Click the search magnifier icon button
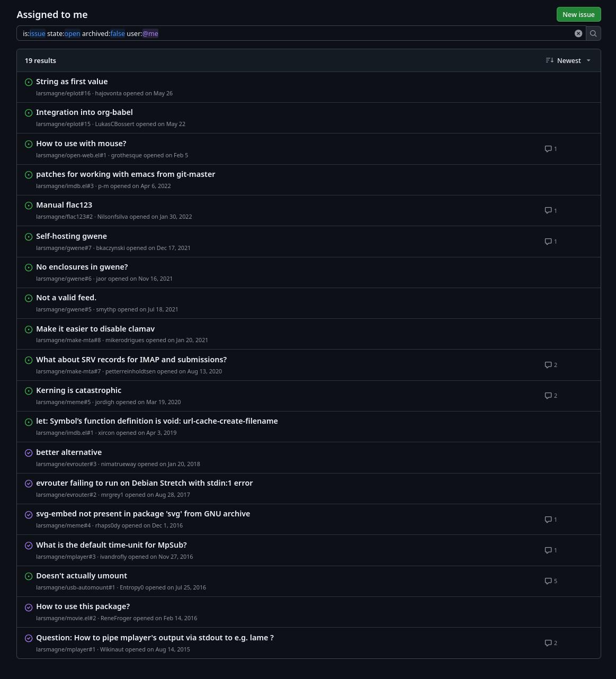Image resolution: width=616 pixels, height=679 pixels. (593, 33)
